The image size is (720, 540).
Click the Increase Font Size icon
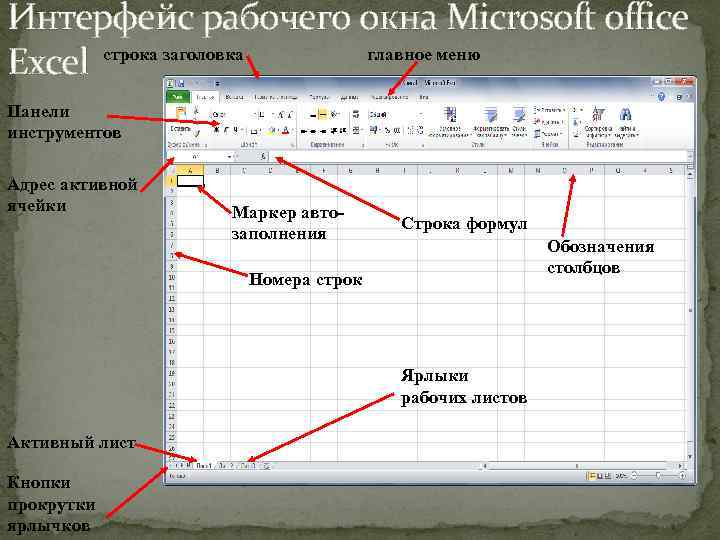coord(281,114)
